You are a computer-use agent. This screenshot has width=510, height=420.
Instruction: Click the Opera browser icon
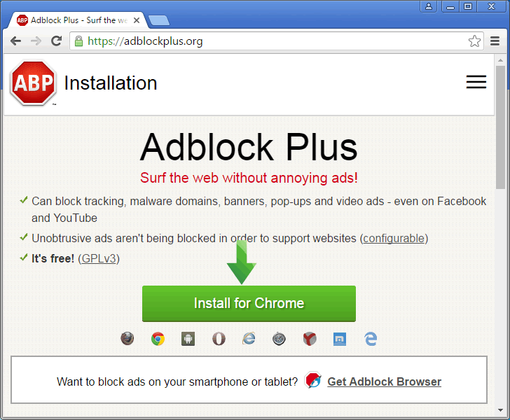click(x=219, y=339)
